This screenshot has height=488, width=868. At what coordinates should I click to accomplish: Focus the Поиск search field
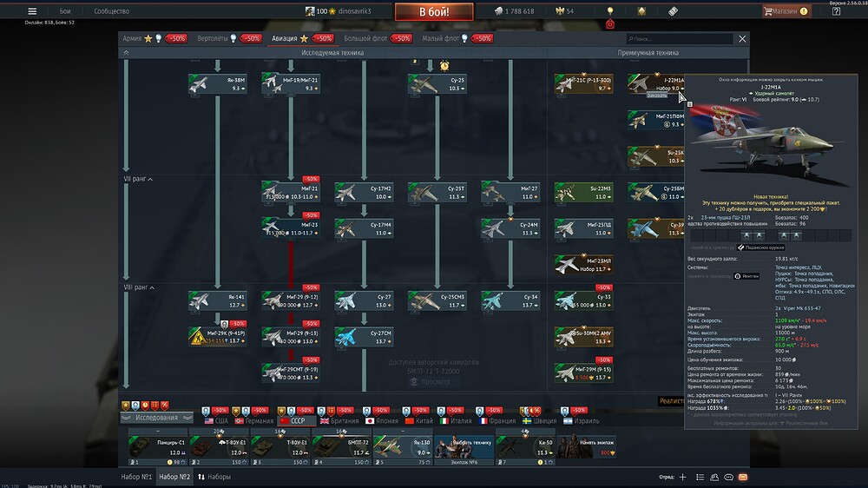(680, 39)
